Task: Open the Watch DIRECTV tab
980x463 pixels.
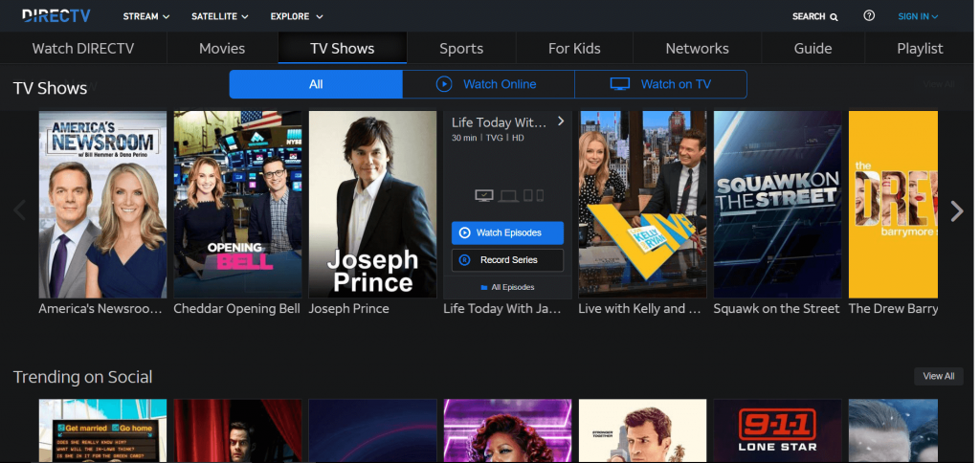Action: click(83, 48)
